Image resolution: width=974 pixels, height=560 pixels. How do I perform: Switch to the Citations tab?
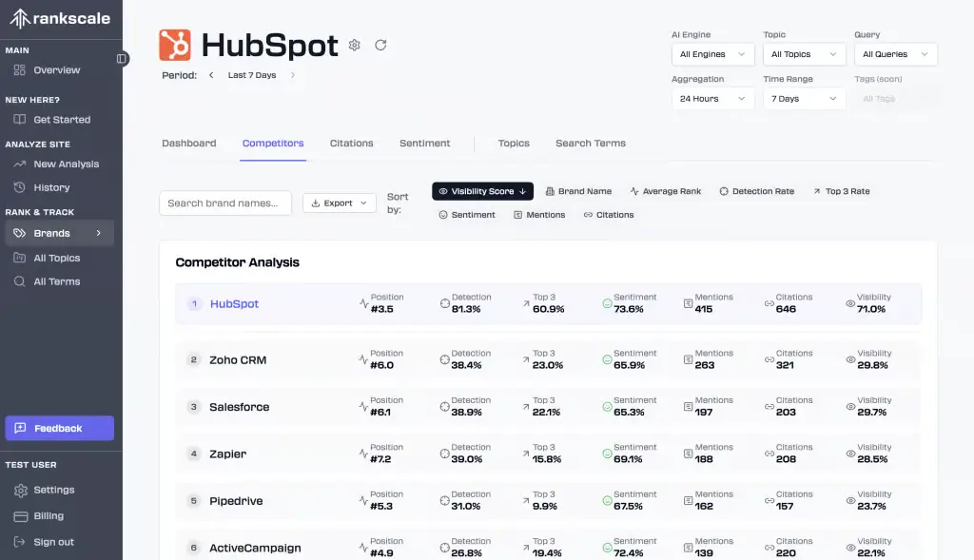coord(351,144)
